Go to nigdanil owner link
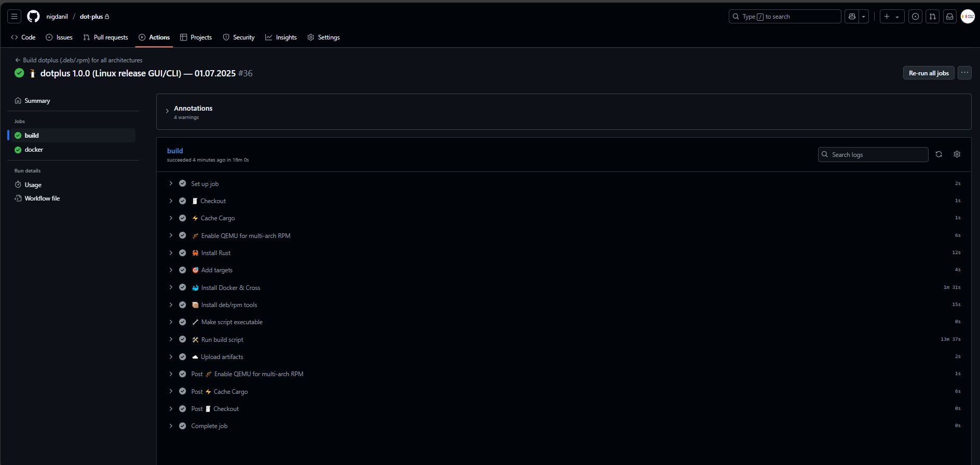This screenshot has width=980, height=465. pos(57,17)
